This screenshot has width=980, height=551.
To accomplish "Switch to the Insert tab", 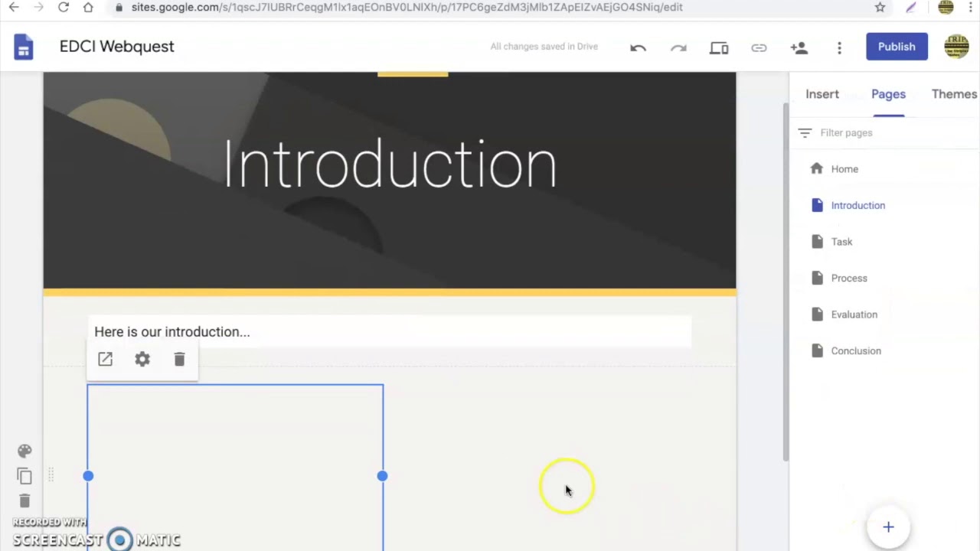I will click(822, 94).
